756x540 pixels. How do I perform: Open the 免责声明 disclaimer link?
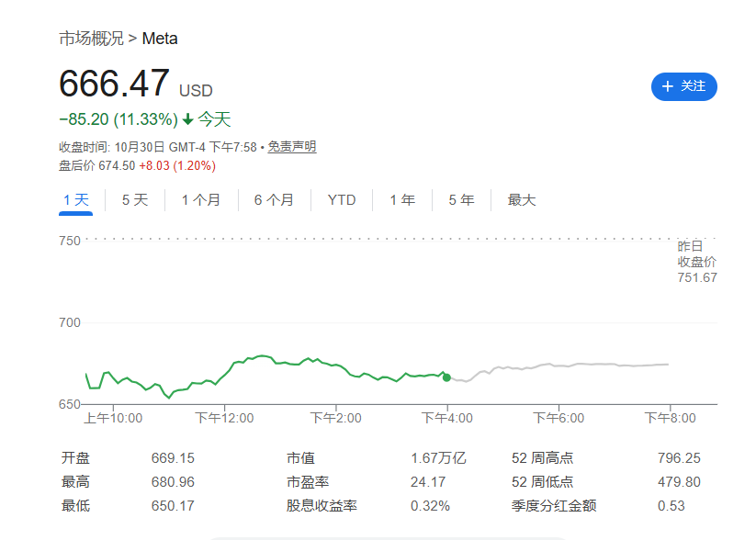tap(290, 146)
